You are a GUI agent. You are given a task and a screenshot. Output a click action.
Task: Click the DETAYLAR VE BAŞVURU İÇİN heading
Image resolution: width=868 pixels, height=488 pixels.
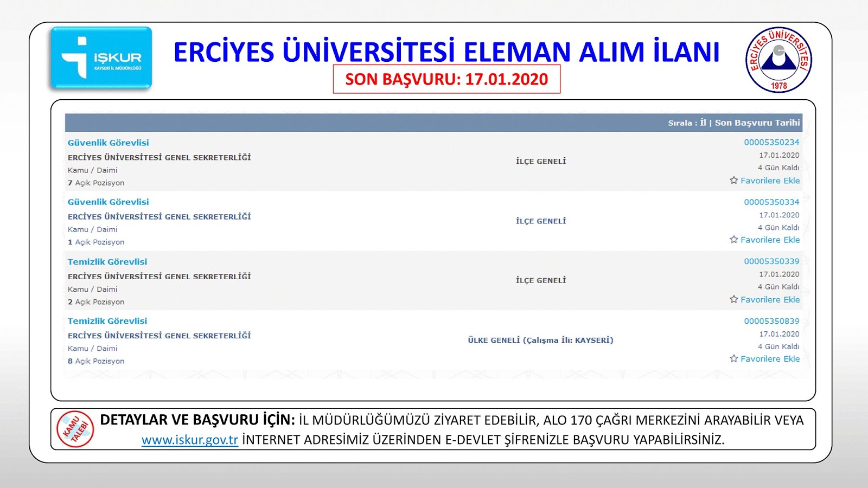[x=197, y=420]
